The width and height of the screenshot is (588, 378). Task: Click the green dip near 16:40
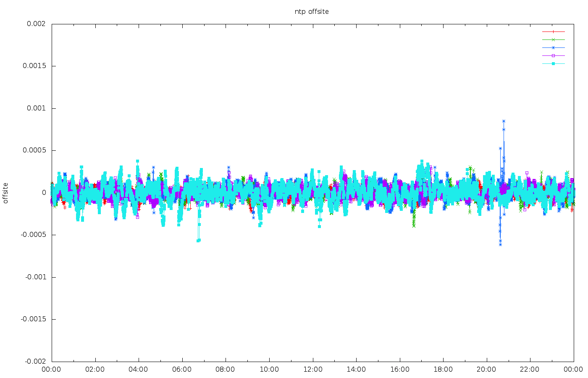(414, 225)
